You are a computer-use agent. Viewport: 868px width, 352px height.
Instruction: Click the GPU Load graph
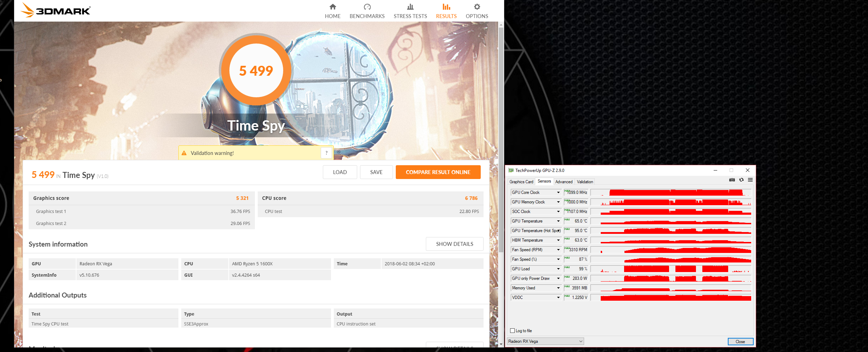pos(671,269)
